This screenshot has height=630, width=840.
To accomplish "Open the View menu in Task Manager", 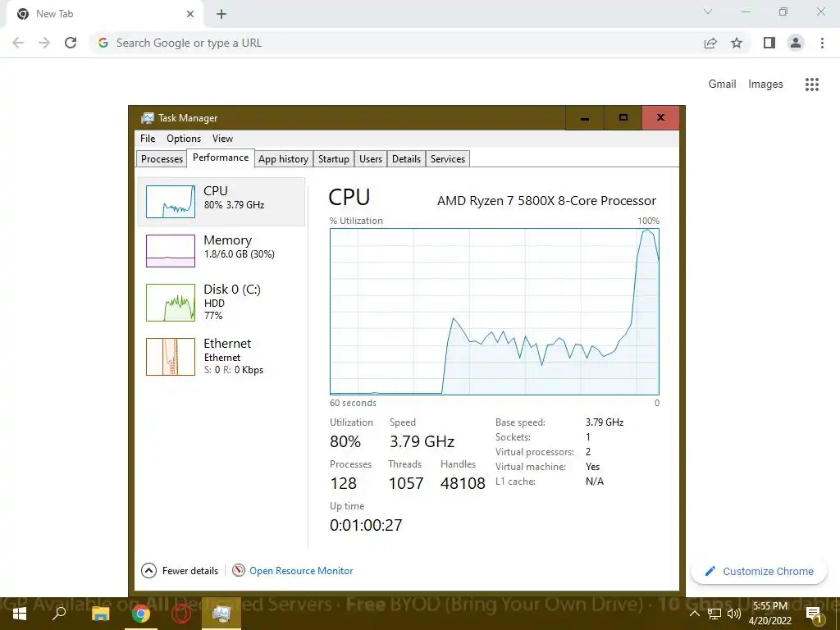I will [222, 138].
